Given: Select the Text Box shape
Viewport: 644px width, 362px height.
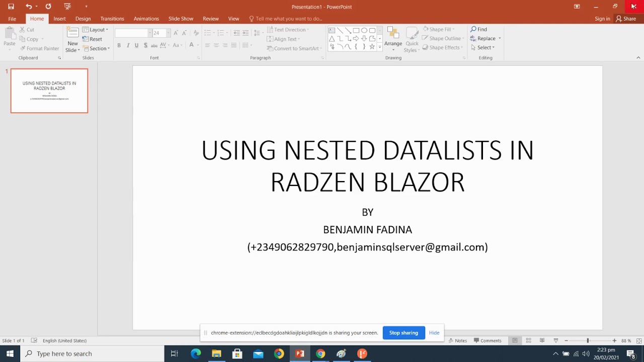Looking at the screenshot, I should click(332, 30).
